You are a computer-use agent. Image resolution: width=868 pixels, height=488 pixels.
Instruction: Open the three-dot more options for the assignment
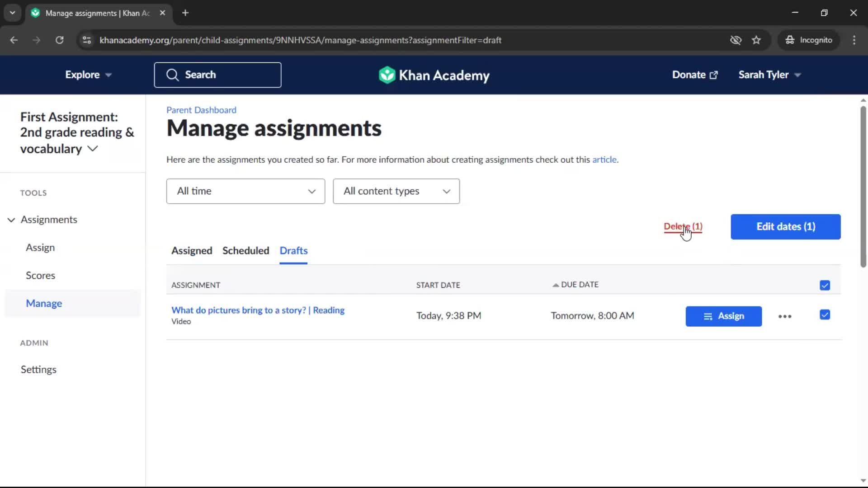pos(785,316)
